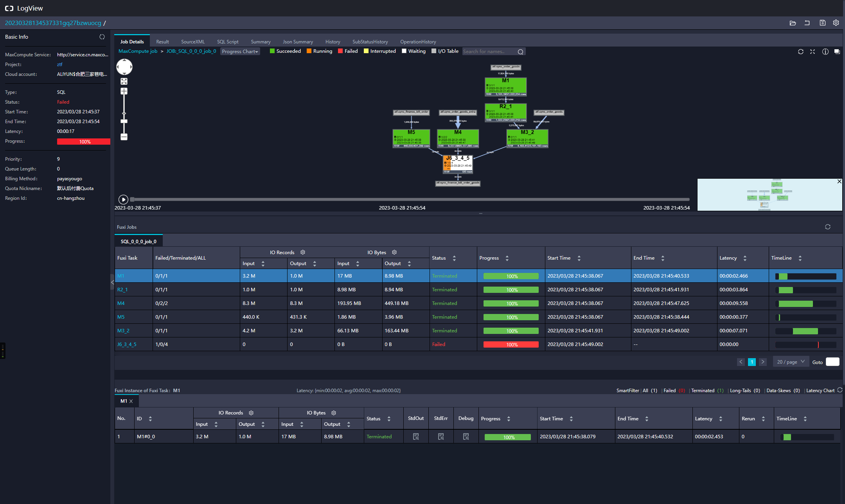Collapse the left side panel handle

tap(112, 282)
